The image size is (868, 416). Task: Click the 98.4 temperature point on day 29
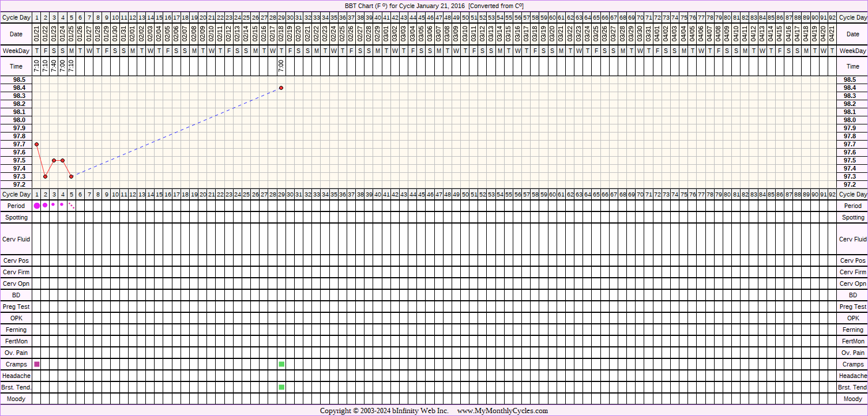pyautogui.click(x=281, y=88)
